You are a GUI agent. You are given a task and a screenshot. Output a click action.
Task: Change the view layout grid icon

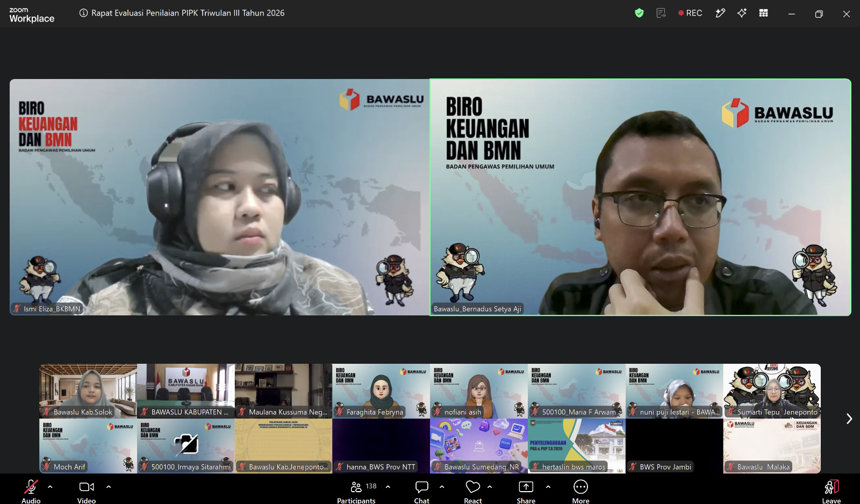click(763, 13)
